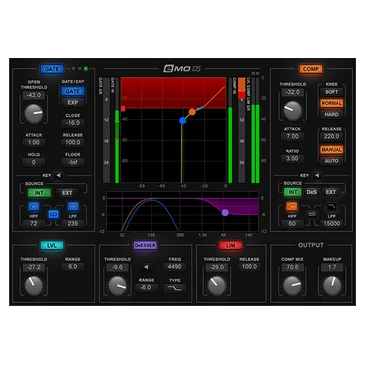This screenshot has width=365, height=365.
Task: Toggle the compressor key listen speaker icon
Action: (317, 175)
